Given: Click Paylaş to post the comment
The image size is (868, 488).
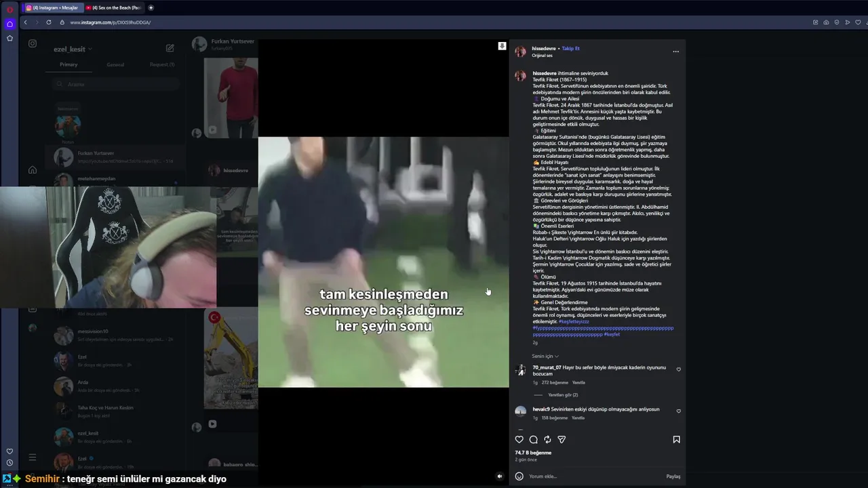Looking at the screenshot, I should 673,476.
